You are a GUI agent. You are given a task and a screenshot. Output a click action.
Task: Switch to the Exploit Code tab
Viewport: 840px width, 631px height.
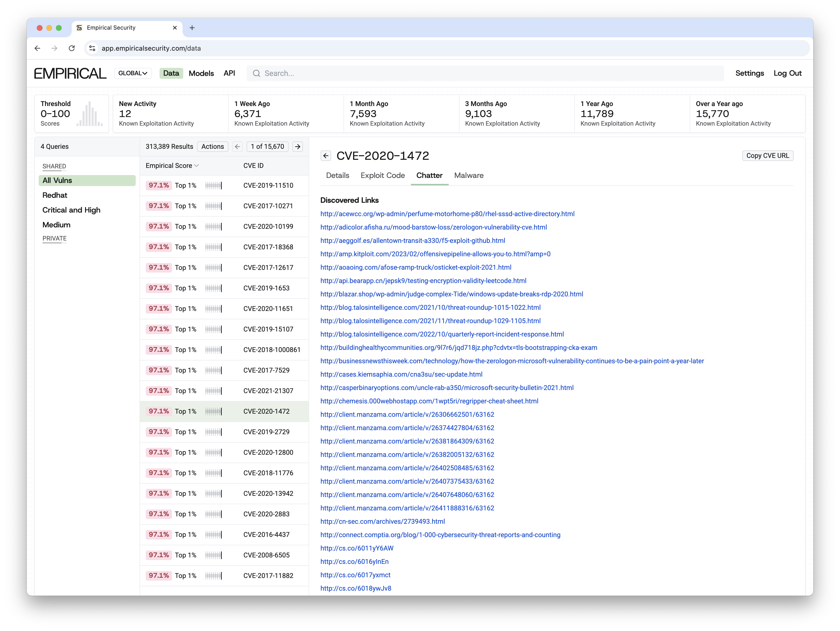[x=382, y=175]
